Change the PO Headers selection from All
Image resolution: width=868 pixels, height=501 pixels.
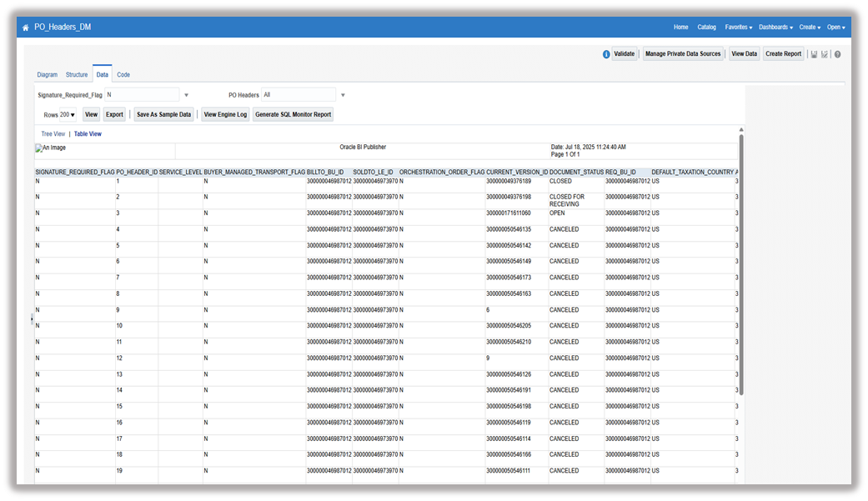[342, 94]
